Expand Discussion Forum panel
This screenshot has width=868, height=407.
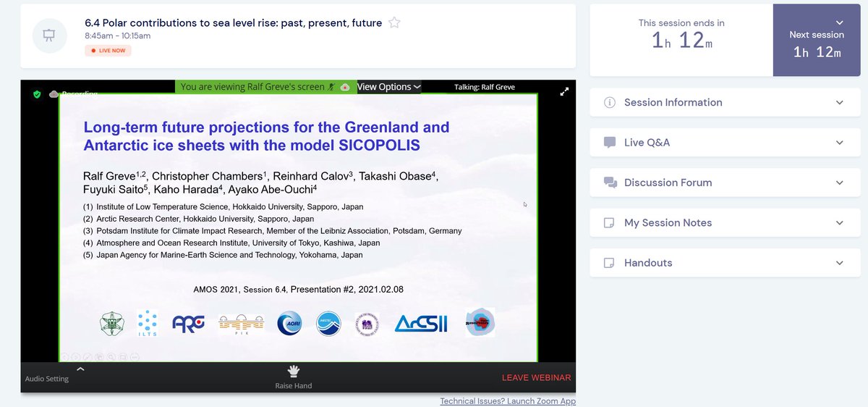click(x=724, y=182)
